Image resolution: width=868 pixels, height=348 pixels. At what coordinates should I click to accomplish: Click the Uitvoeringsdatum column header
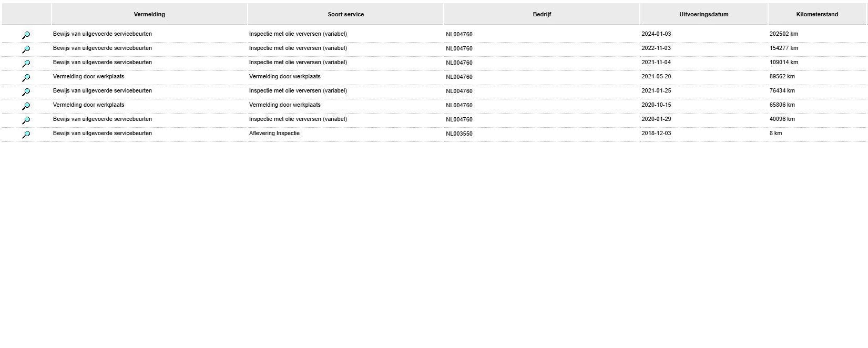[x=703, y=14]
